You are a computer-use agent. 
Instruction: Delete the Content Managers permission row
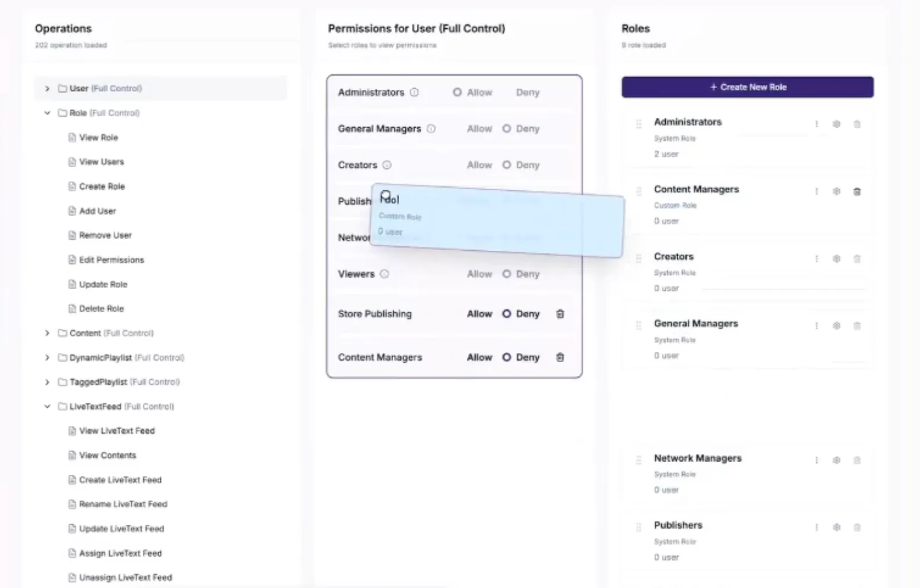(560, 358)
